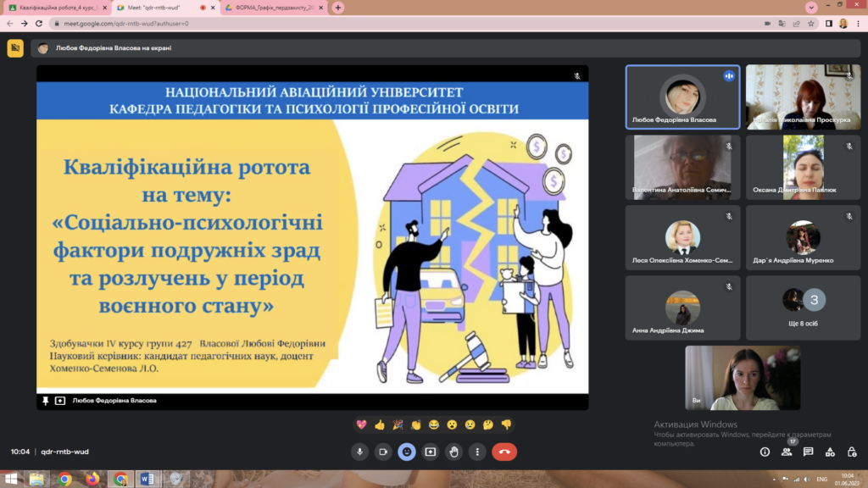Viewport: 868px width, 488px height.
Task: Open host controls lock icon
Action: (851, 452)
